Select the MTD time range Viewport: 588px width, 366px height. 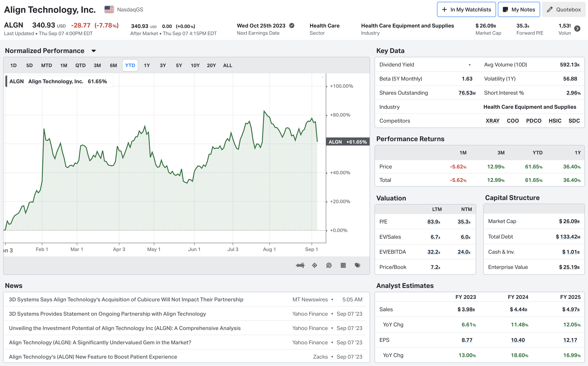pos(47,65)
